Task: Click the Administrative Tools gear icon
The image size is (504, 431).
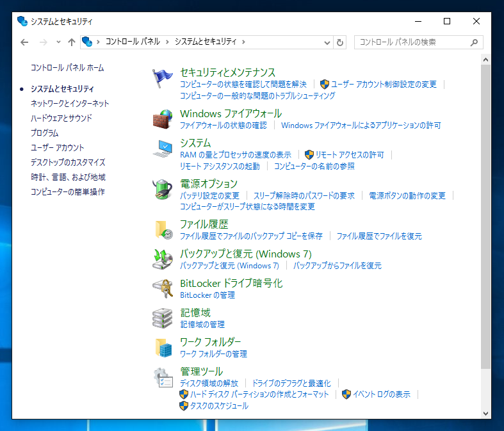Action: (x=163, y=377)
